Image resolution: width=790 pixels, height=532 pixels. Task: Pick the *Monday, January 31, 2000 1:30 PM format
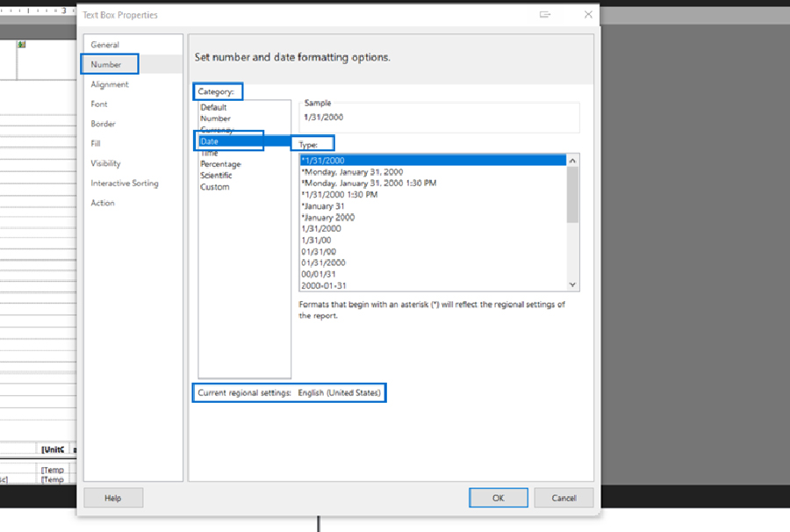pyautogui.click(x=368, y=183)
